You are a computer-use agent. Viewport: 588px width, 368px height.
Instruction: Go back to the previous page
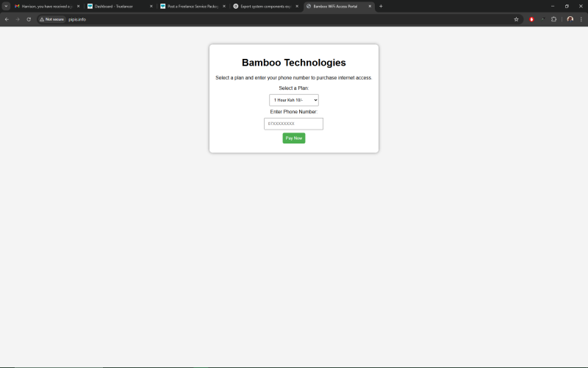[x=7, y=19]
